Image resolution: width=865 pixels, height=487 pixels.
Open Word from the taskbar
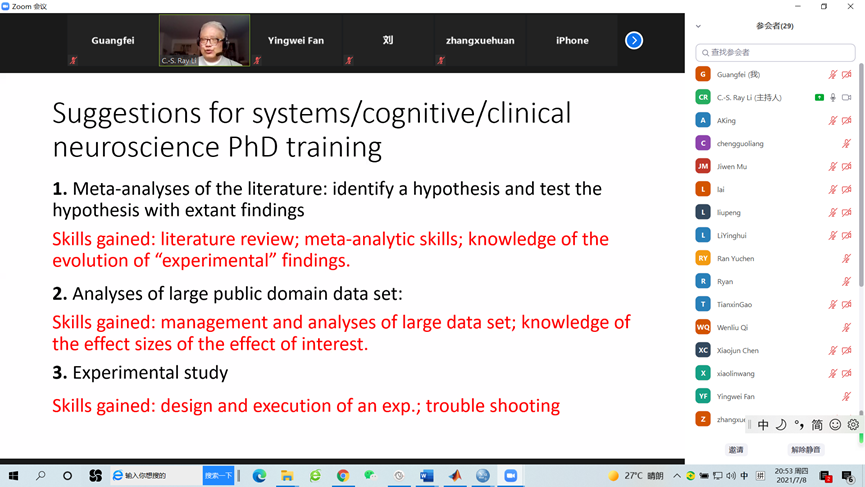pos(427,476)
